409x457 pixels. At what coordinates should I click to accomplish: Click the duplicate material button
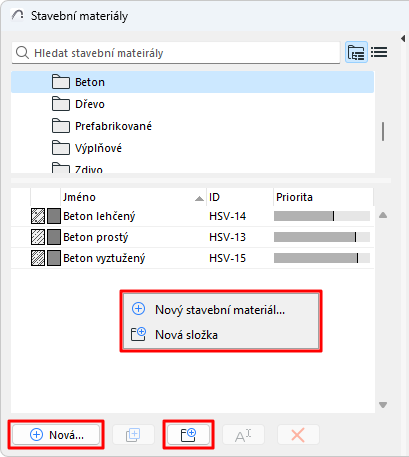[133, 435]
